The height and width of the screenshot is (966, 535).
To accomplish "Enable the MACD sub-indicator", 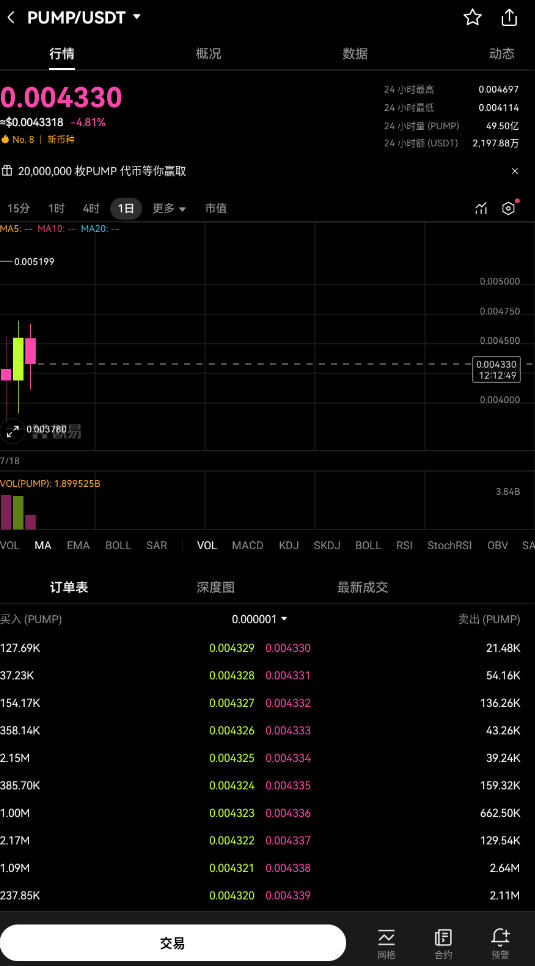I will (248, 545).
